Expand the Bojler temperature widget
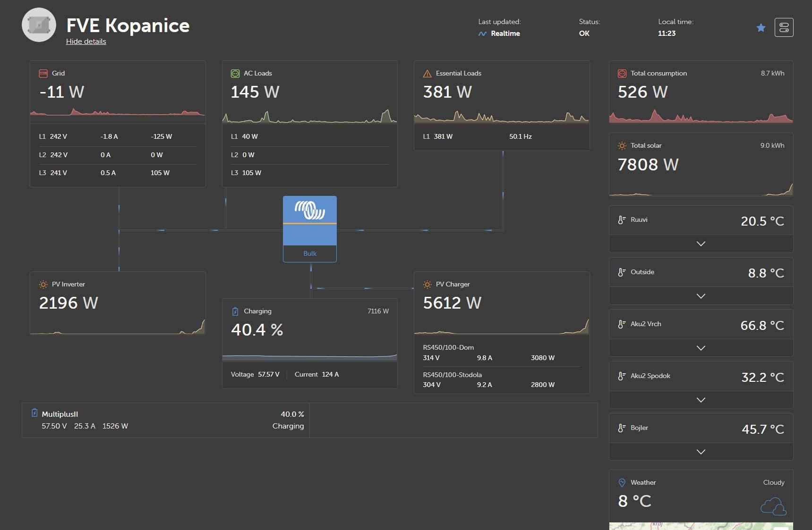This screenshot has height=530, width=812. 701,452
